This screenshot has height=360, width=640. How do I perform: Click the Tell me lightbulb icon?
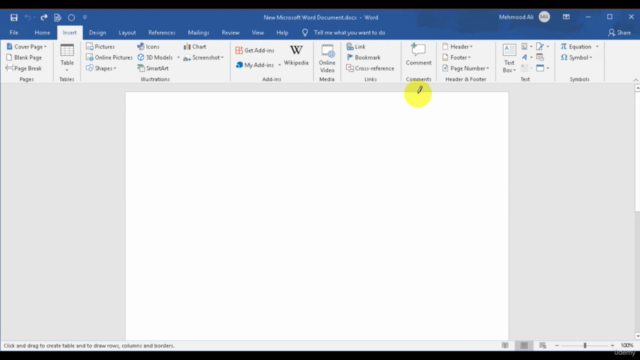(305, 33)
